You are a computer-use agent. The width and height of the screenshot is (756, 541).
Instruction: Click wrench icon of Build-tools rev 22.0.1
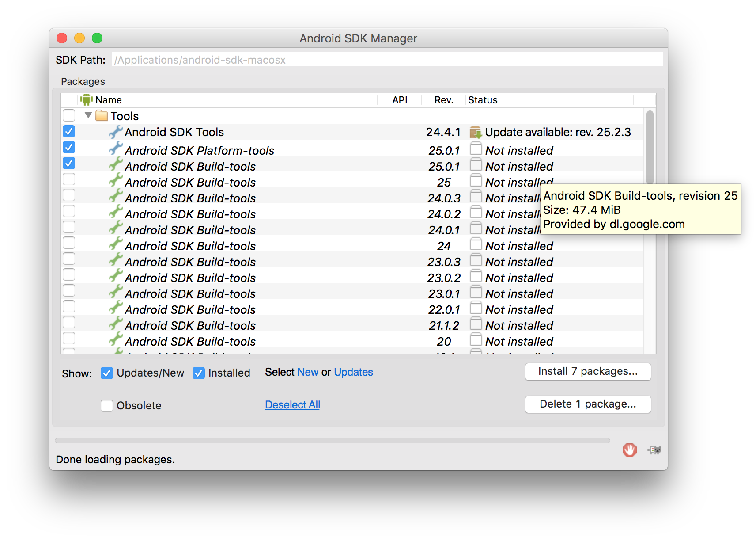115,308
